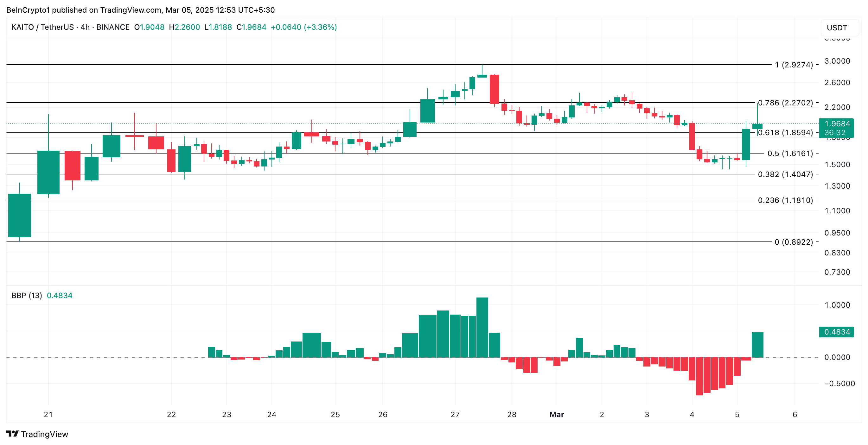
Task: Click the 3.0000 price scale label
Action: point(837,61)
